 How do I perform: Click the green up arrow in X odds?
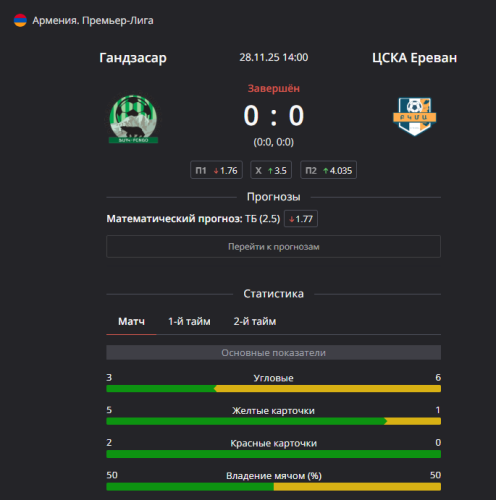[x=270, y=171]
